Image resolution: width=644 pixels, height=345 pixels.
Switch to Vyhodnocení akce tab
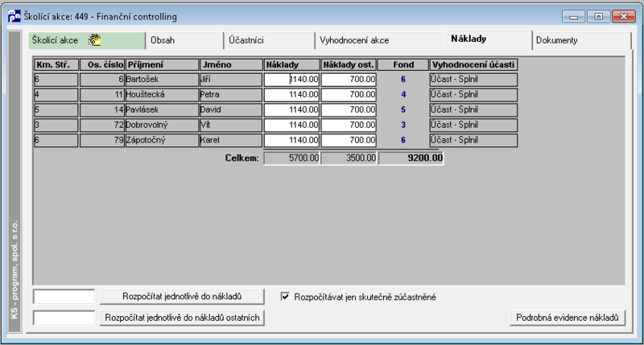(x=380, y=40)
